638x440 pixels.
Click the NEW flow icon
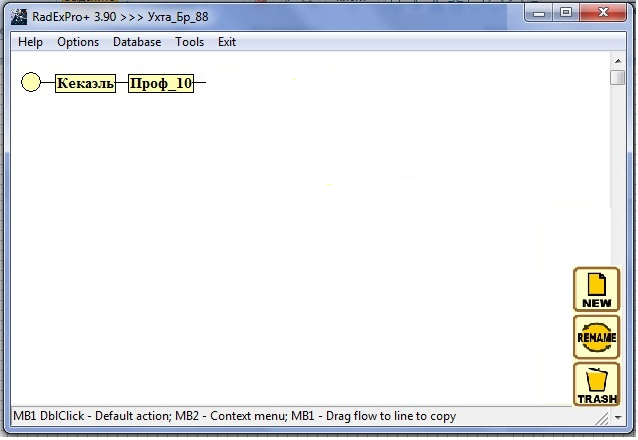coord(596,289)
